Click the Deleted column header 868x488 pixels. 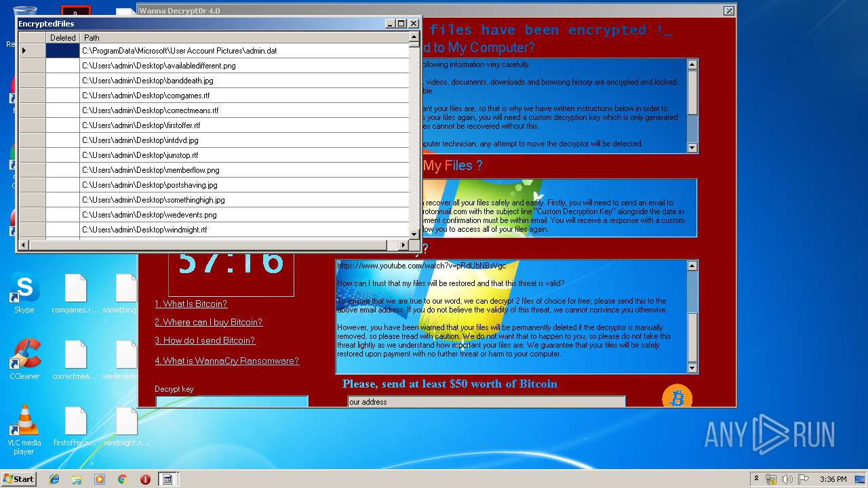pyautogui.click(x=63, y=38)
